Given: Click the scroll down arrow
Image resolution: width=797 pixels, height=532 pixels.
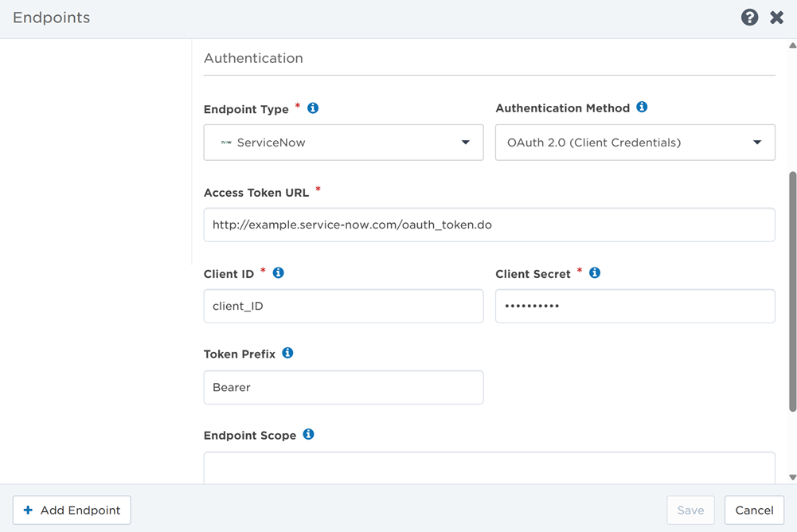Looking at the screenshot, I should click(792, 478).
